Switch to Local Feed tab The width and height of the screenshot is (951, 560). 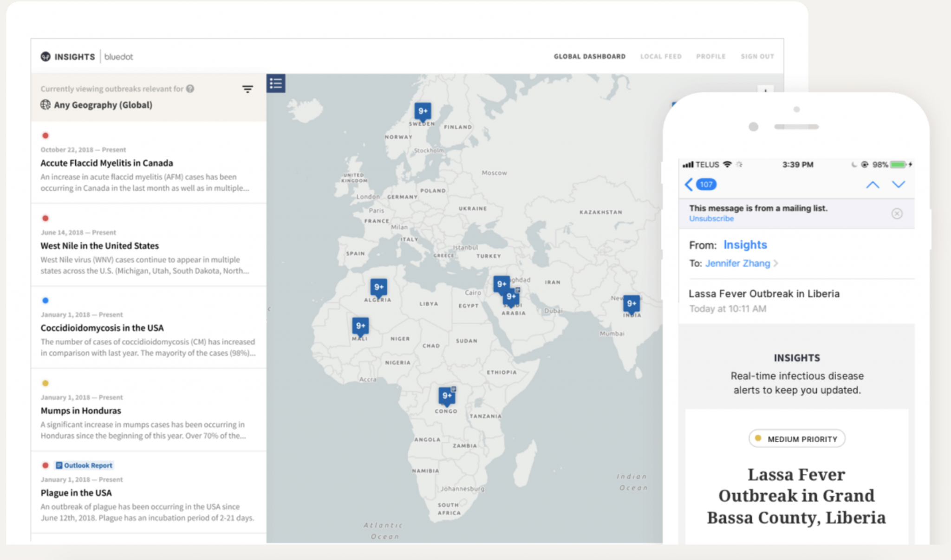661,57
